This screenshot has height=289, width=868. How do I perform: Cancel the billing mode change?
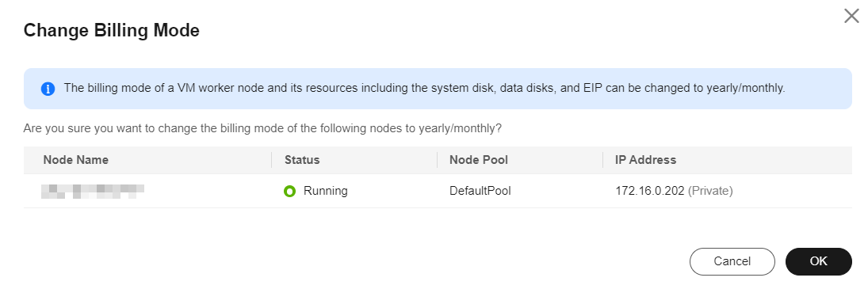732,261
